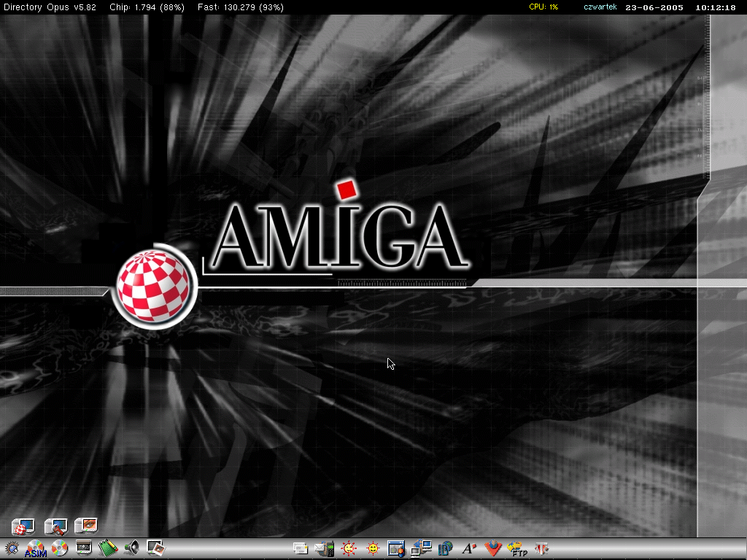Open the monitor with Boing ball icon
The image size is (747, 560).
pos(23,525)
